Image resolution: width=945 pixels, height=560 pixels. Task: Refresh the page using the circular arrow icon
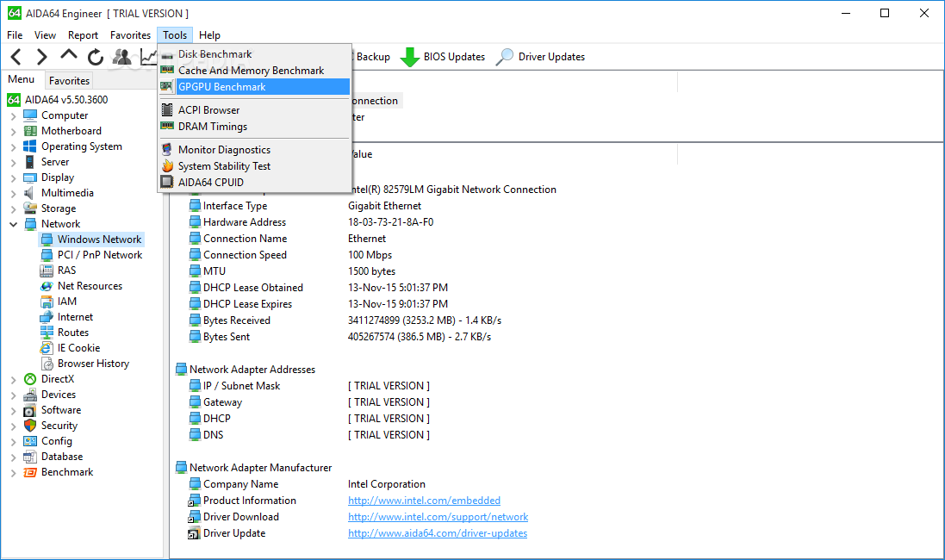[96, 57]
